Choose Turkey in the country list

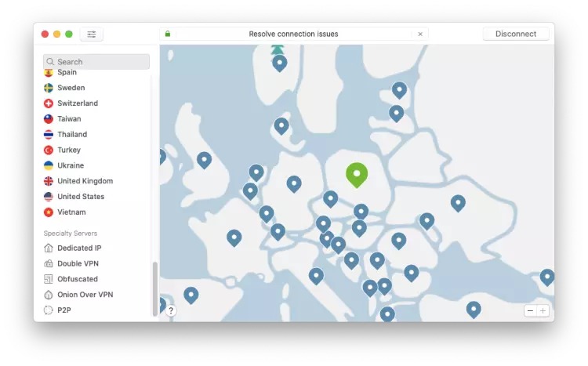tap(69, 150)
